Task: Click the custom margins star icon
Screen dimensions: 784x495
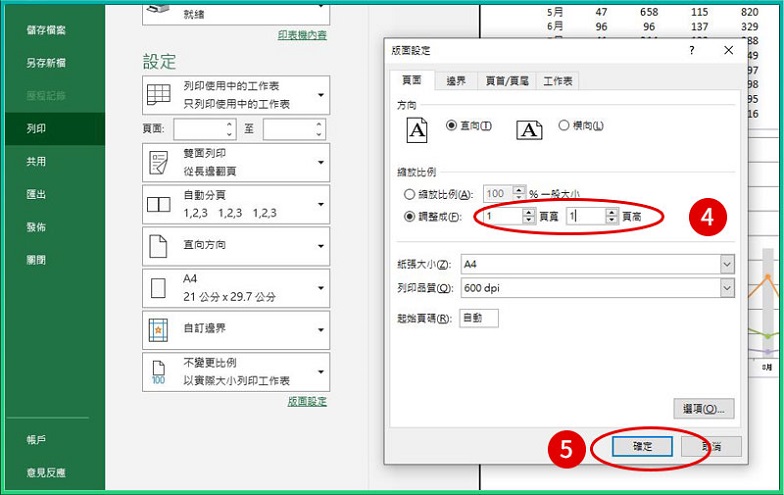Action: pyautogui.click(x=158, y=330)
